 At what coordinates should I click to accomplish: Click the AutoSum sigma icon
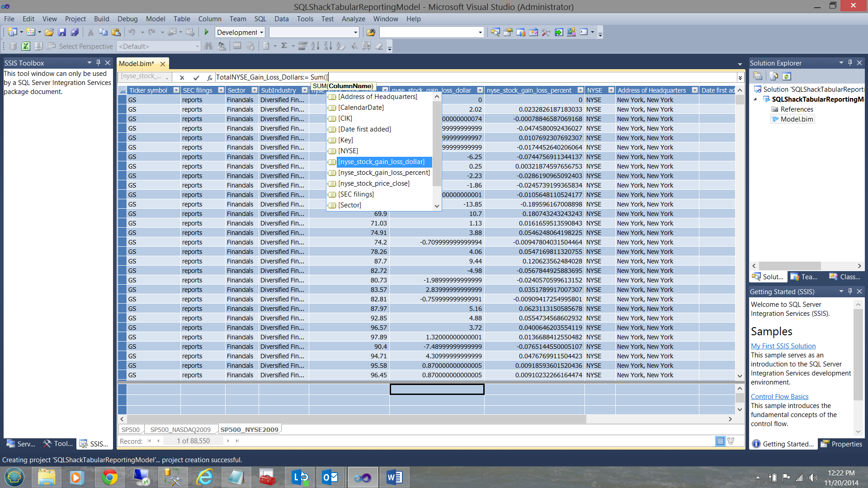point(284,46)
